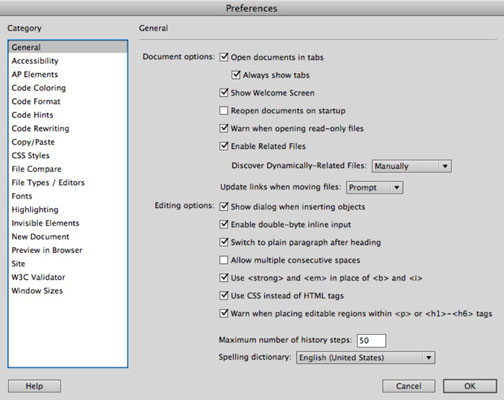The height and width of the screenshot is (400, 504).
Task: Check Allow multiple consecutive spaces
Action: tap(224, 260)
